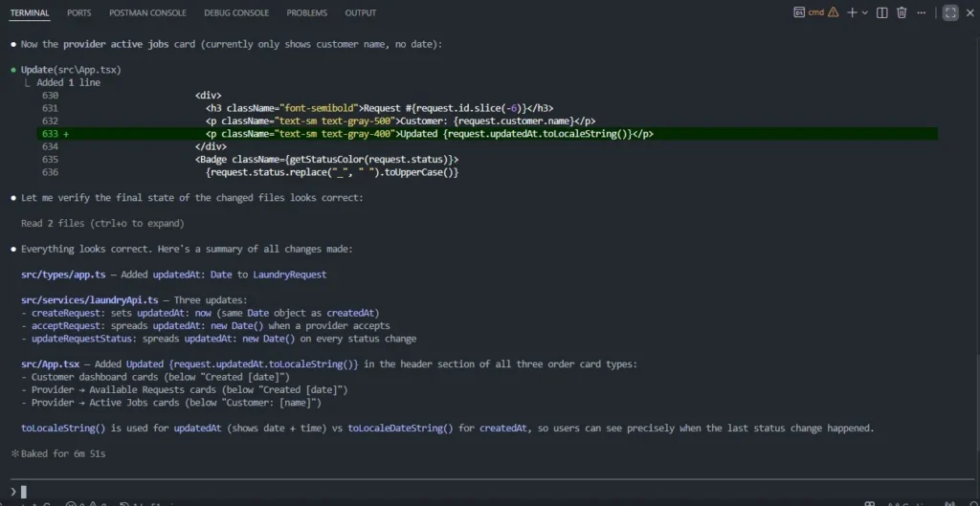Create a new terminal with the plus icon
The image size is (980, 506).
pos(851,12)
